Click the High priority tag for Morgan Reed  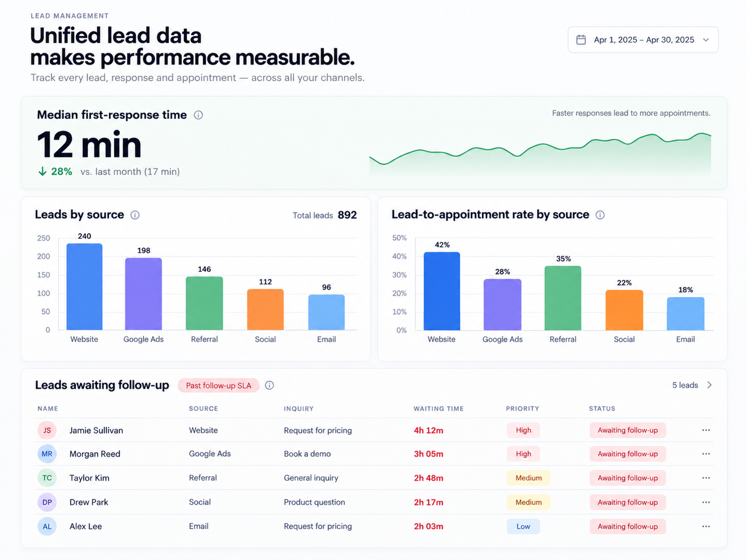(x=523, y=454)
